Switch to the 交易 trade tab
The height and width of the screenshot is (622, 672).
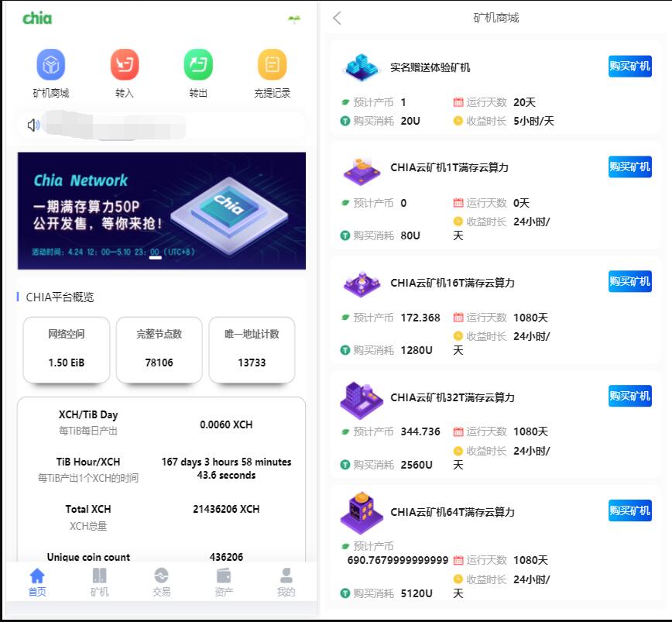point(162,582)
